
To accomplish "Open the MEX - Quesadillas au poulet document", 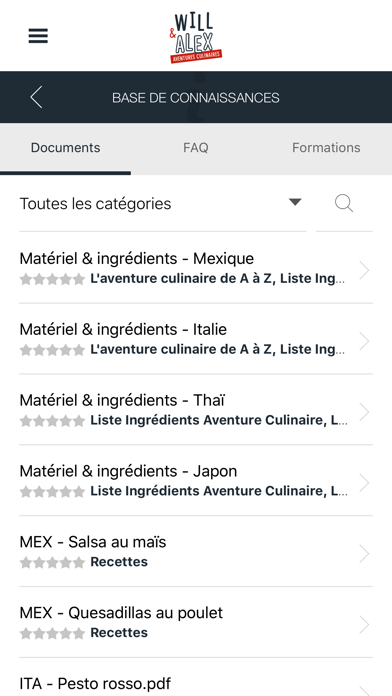I will coord(196,622).
